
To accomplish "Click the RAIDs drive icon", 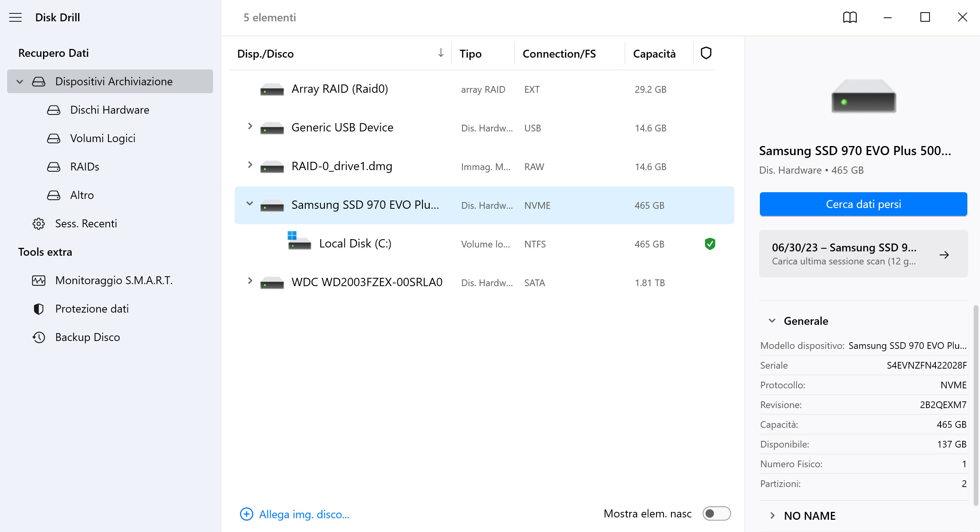I will coord(54,167).
